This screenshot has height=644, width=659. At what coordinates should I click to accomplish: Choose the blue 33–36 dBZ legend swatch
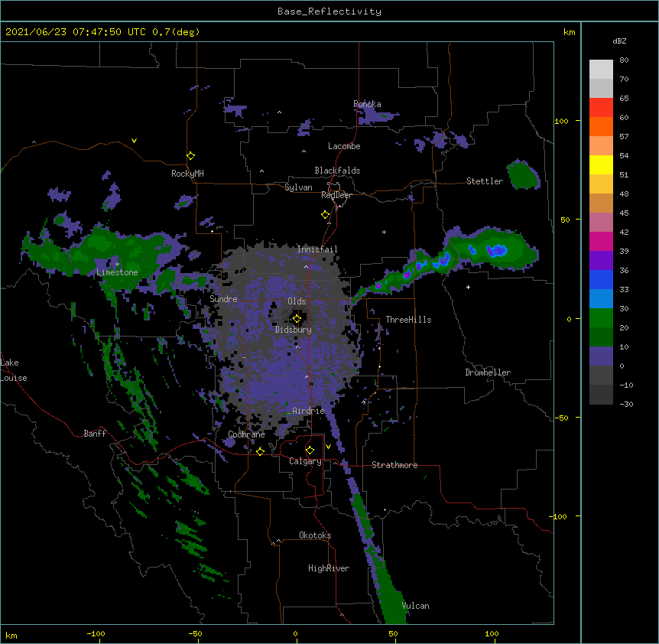[601, 279]
